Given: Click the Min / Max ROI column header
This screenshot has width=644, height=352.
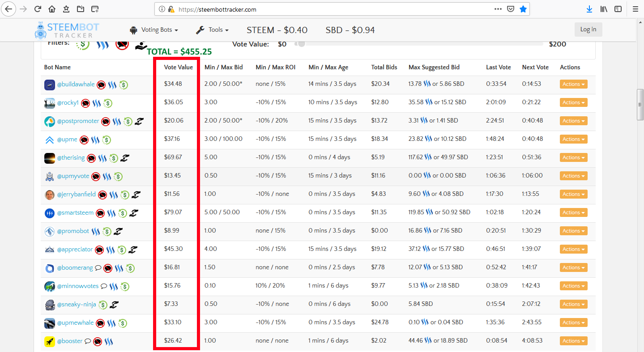Looking at the screenshot, I should [x=276, y=67].
